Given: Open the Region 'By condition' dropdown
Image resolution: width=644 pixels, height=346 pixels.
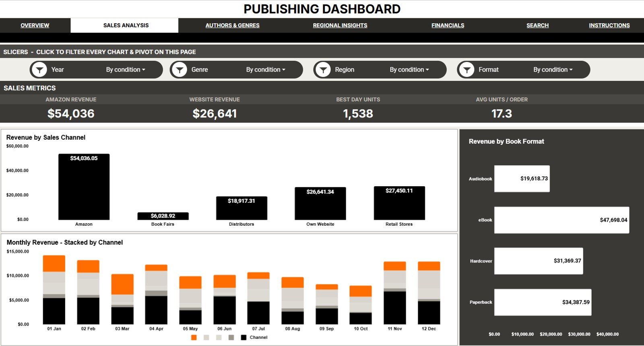Looking at the screenshot, I should [409, 70].
